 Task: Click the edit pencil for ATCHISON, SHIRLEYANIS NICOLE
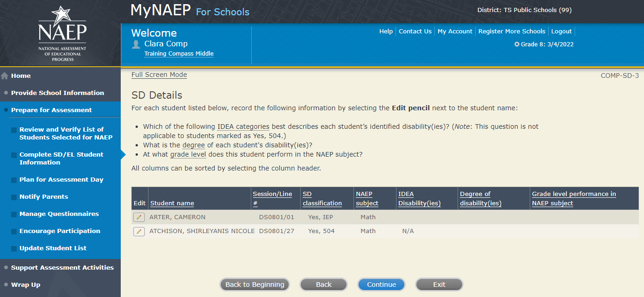tap(139, 231)
